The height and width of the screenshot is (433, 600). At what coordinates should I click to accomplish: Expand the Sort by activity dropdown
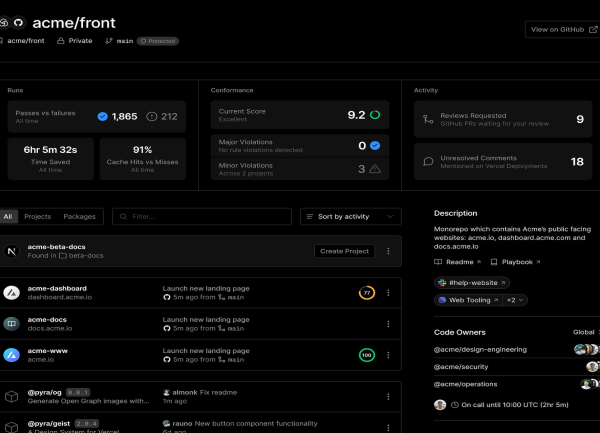351,215
